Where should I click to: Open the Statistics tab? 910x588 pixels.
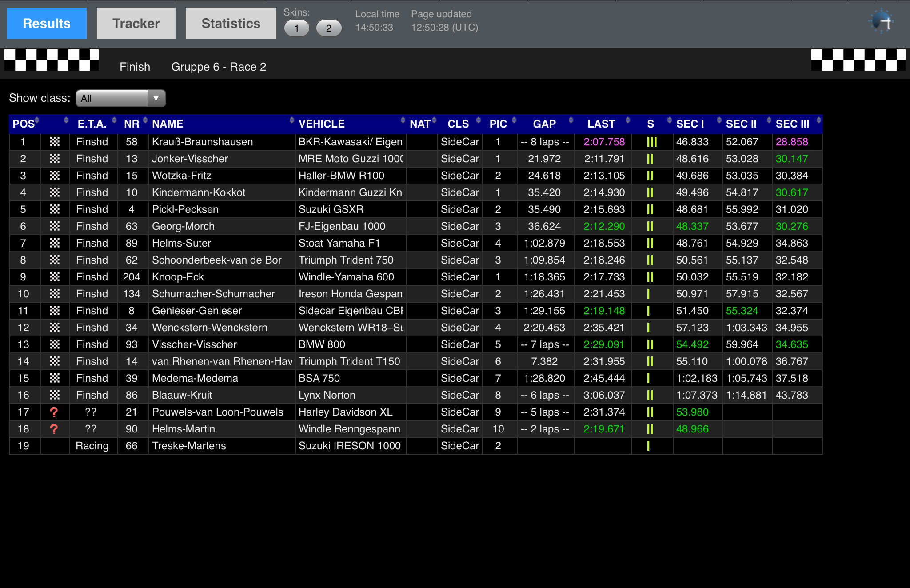point(231,24)
